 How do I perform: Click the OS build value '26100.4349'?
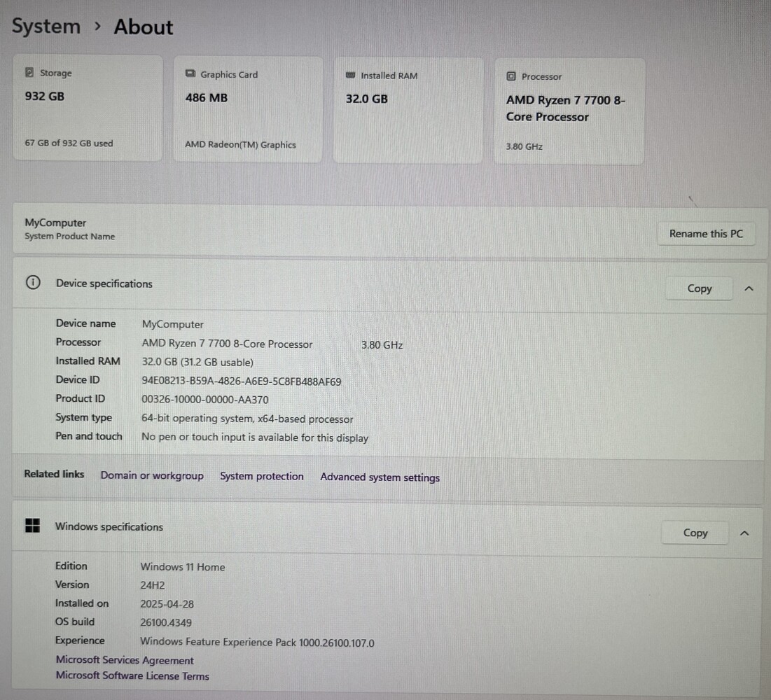click(166, 623)
